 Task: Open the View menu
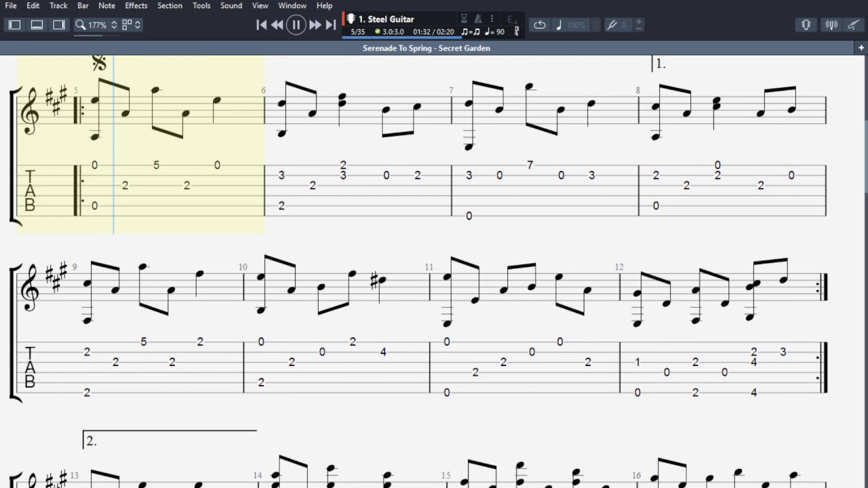[260, 5]
